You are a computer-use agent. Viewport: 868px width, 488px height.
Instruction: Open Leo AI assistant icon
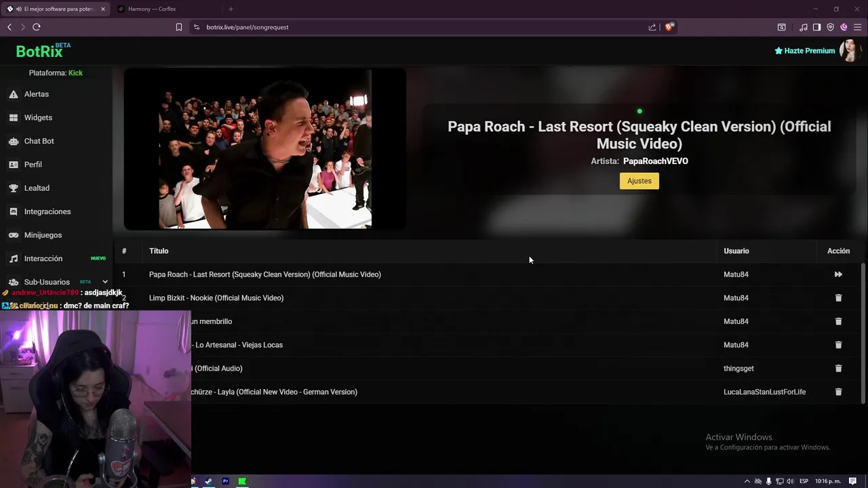844,27
